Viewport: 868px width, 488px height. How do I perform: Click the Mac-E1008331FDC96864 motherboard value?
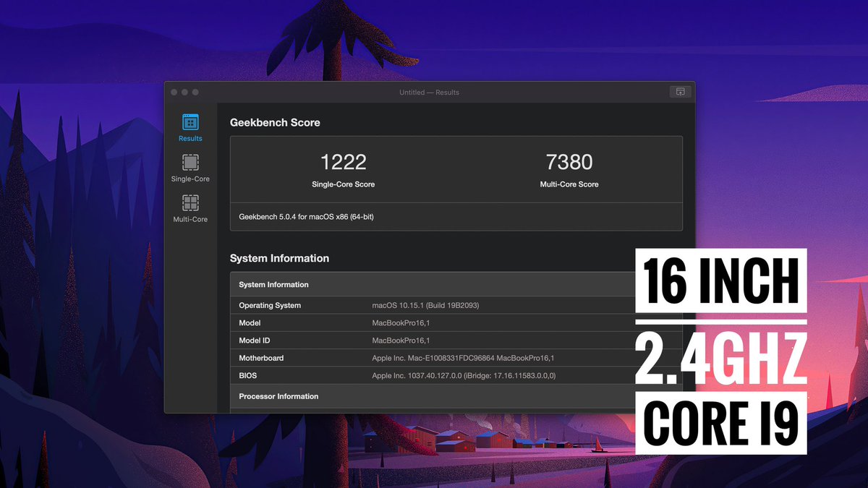click(x=463, y=358)
